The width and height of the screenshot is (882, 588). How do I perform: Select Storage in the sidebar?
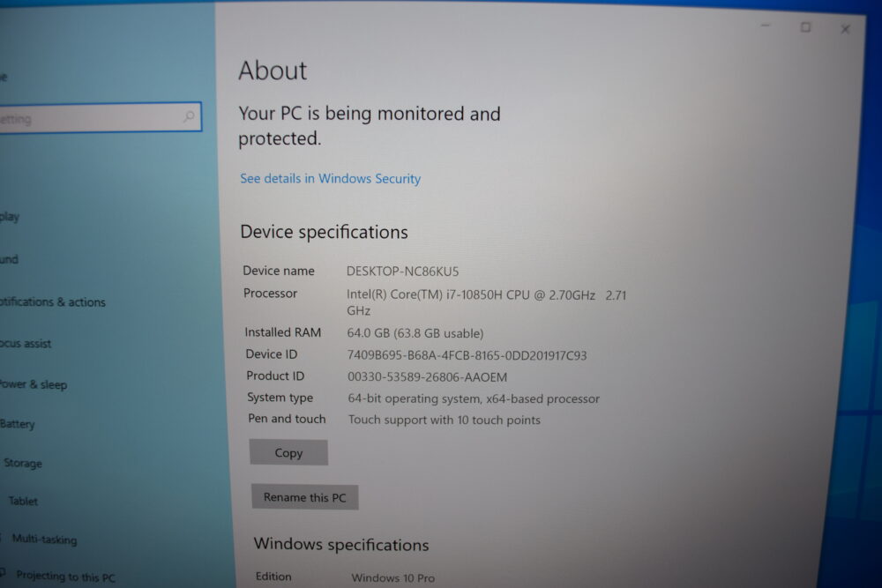(23, 463)
